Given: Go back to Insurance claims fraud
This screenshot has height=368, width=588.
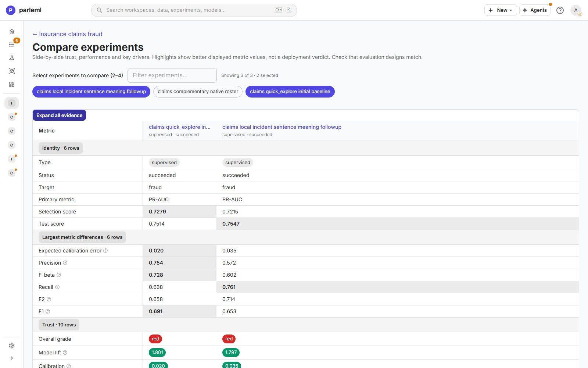Looking at the screenshot, I should click(67, 34).
